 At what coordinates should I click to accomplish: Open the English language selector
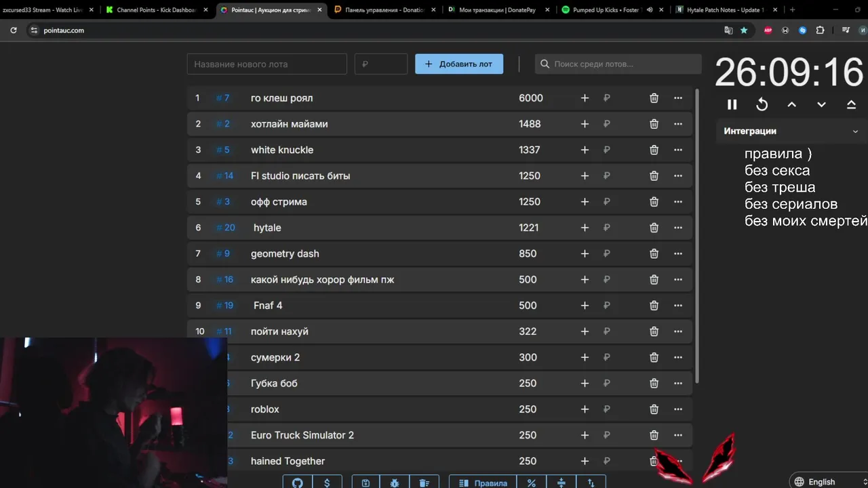[829, 481]
